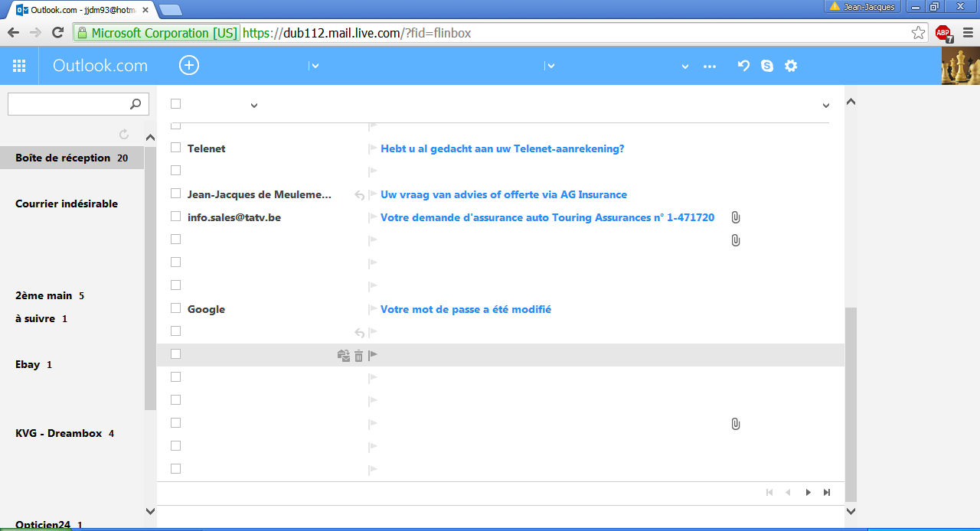Open the Skype messaging icon
This screenshot has height=531, width=980.
point(767,66)
